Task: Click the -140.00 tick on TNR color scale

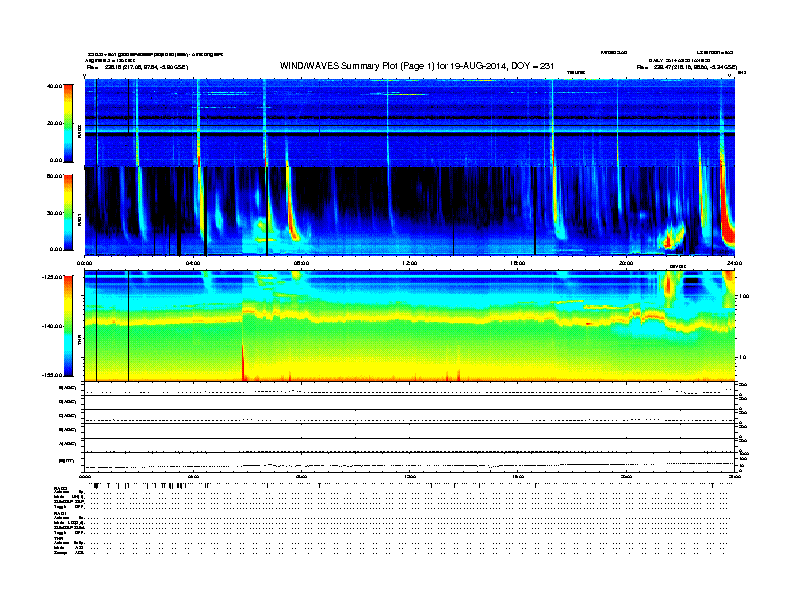Action: [x=52, y=326]
